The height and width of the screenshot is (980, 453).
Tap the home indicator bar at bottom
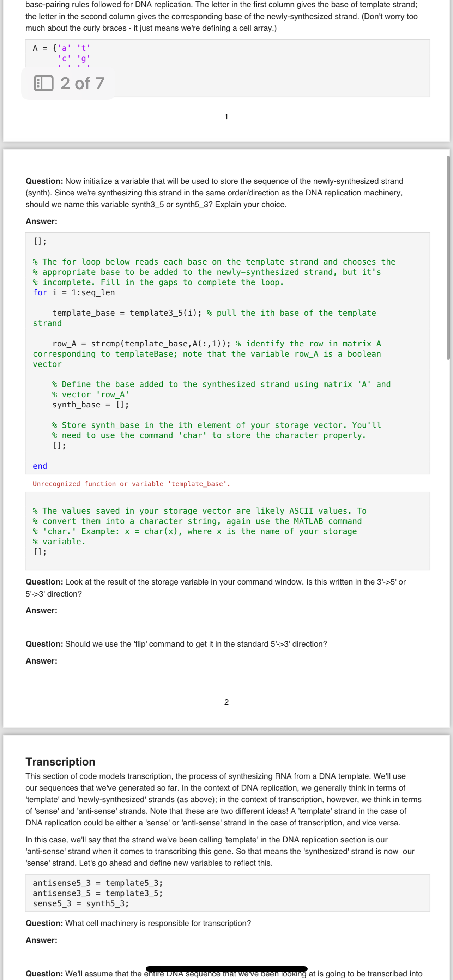pos(226,969)
